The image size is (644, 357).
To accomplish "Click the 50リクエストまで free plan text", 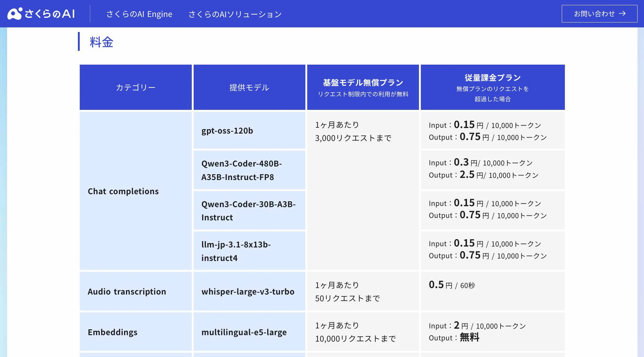I will click(x=348, y=299).
